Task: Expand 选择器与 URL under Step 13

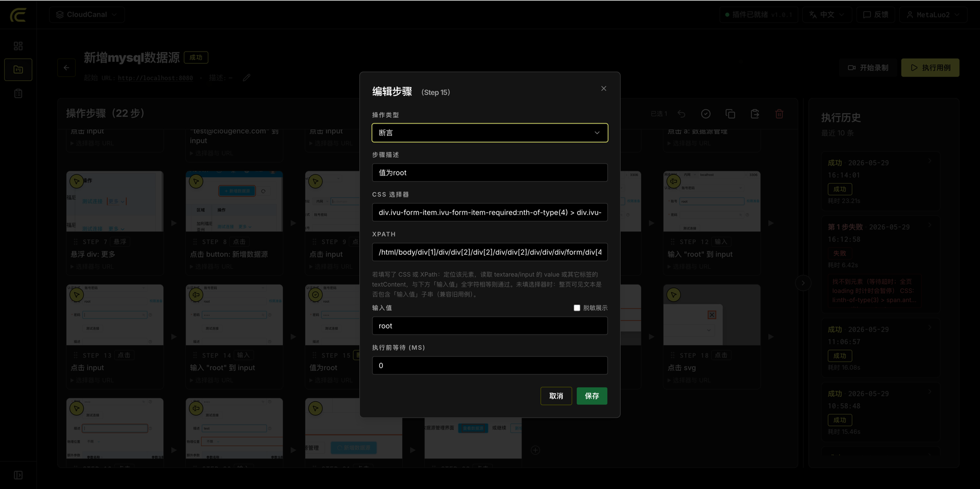Action: [x=92, y=380]
